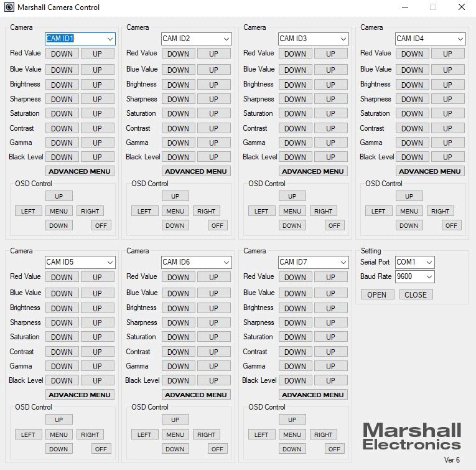476x470 pixels.
Task: Increase Contrast UP for CAM ID2
Action: (213, 128)
